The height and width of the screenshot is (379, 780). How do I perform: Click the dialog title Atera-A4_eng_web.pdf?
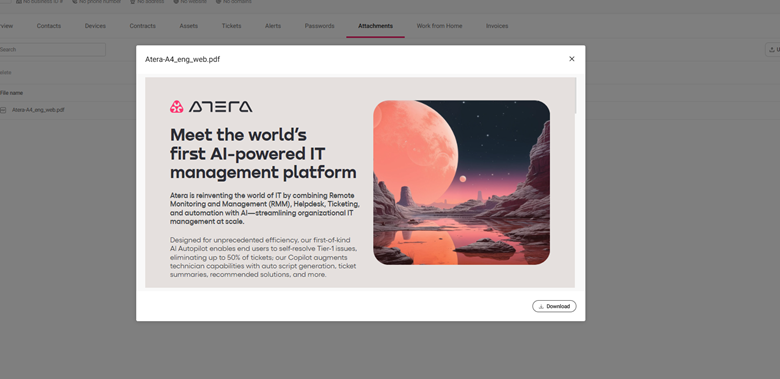coord(182,59)
